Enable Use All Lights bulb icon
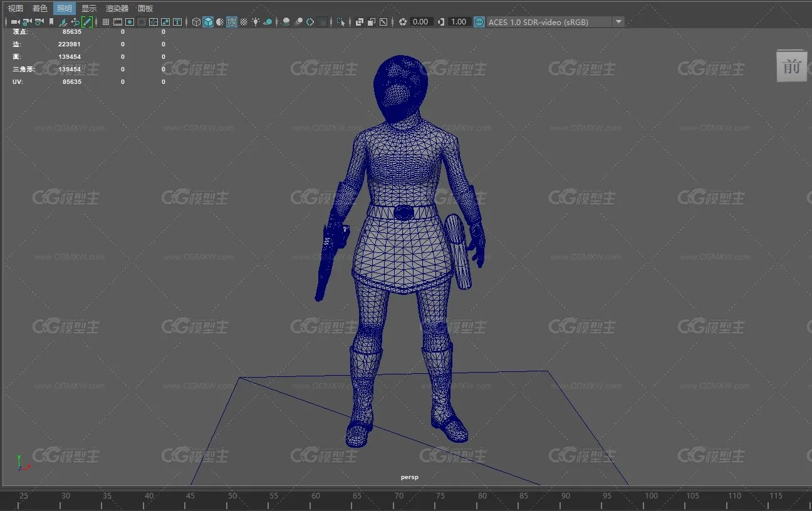This screenshot has height=511, width=812. point(256,22)
